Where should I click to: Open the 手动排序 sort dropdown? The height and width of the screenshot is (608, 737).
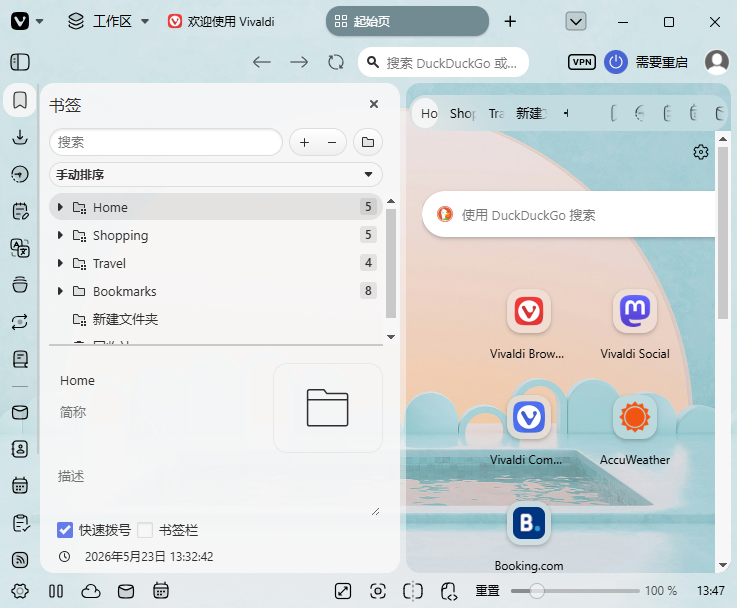[216, 175]
